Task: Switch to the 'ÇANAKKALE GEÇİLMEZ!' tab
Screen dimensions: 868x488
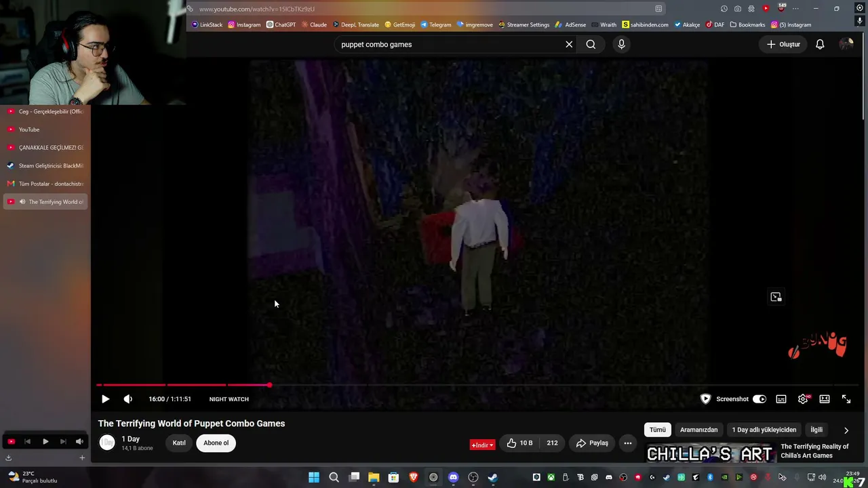Action: 46,147
